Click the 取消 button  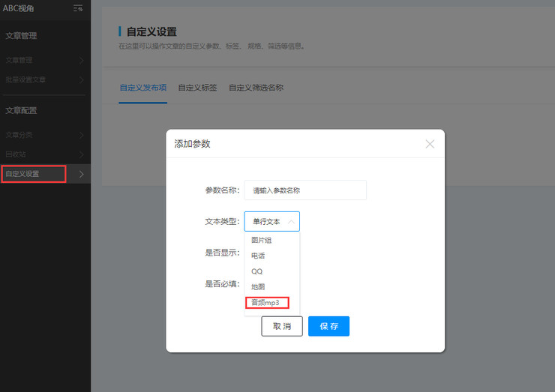(x=282, y=326)
